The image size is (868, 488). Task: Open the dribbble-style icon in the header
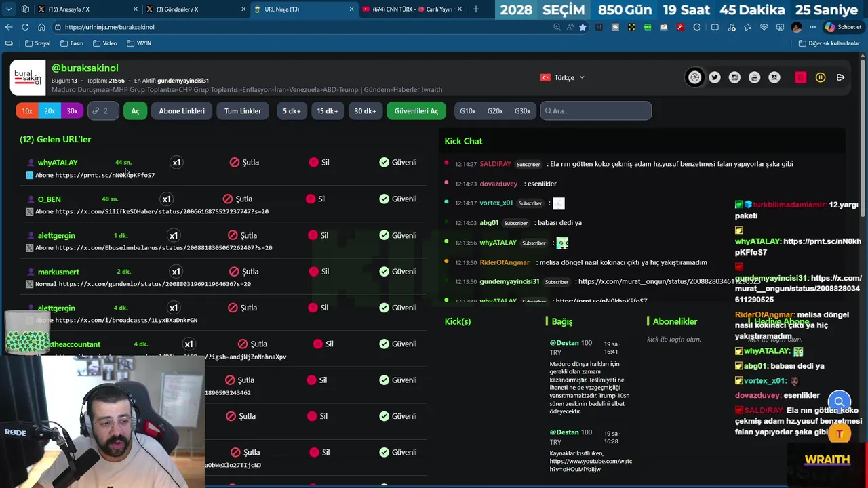(694, 77)
